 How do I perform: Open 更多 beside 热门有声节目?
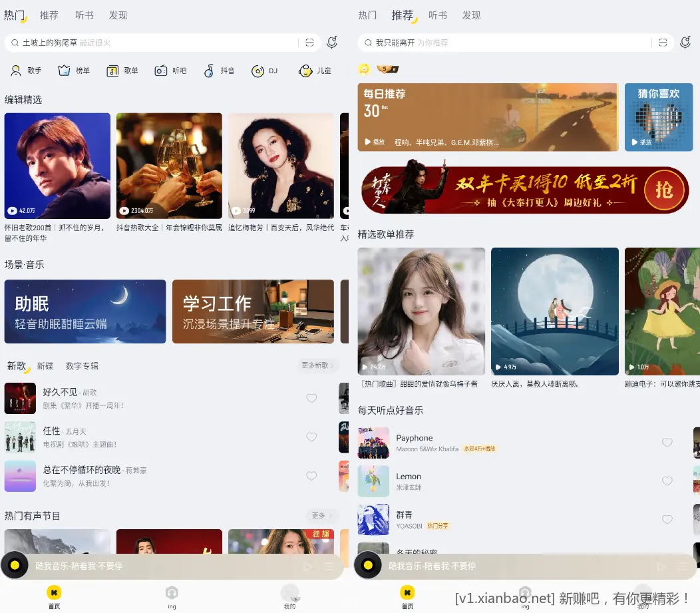tap(322, 515)
